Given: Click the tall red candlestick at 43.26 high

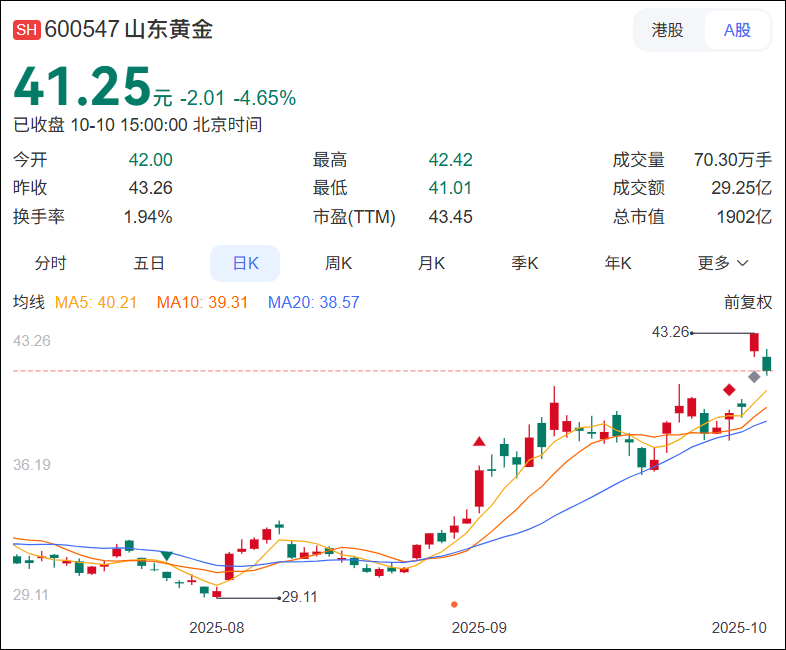Looking at the screenshot, I should pyautogui.click(x=754, y=343).
